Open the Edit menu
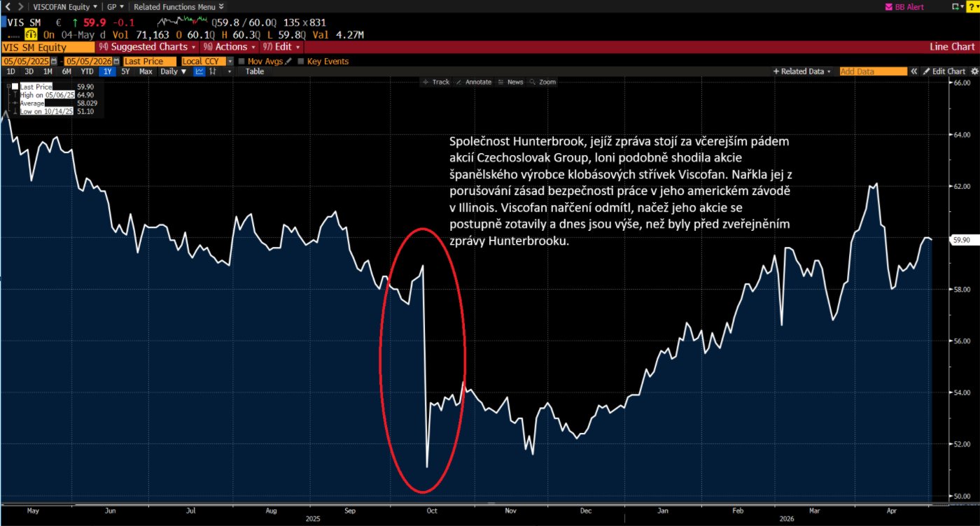980x526 pixels. (x=282, y=47)
